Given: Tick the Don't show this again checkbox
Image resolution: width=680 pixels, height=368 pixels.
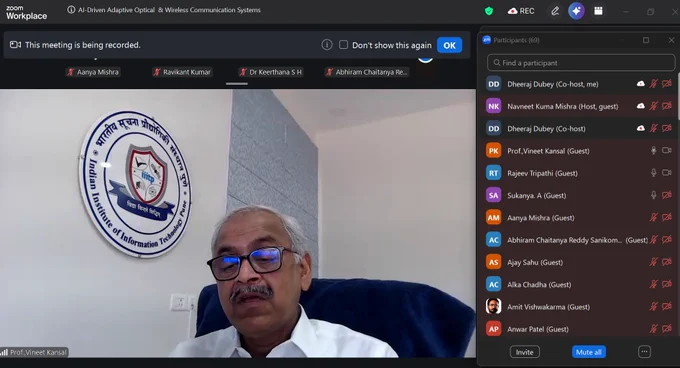Looking at the screenshot, I should tap(343, 45).
